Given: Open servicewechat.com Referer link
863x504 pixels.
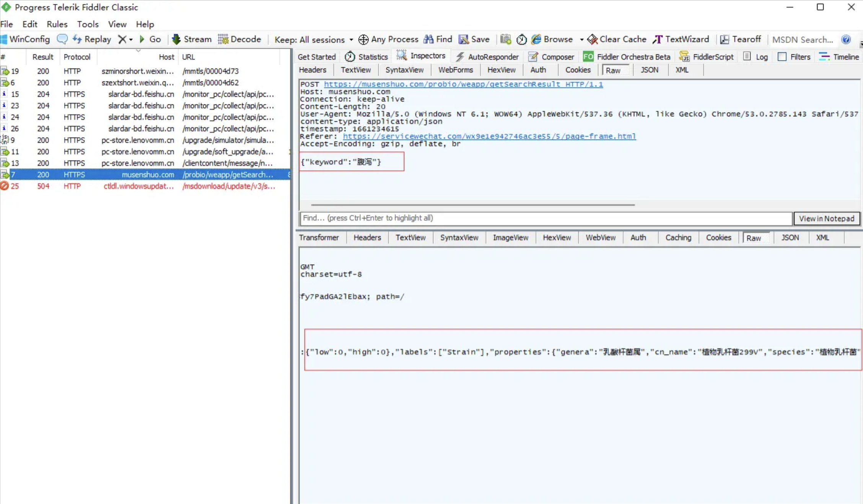Looking at the screenshot, I should coord(489,136).
